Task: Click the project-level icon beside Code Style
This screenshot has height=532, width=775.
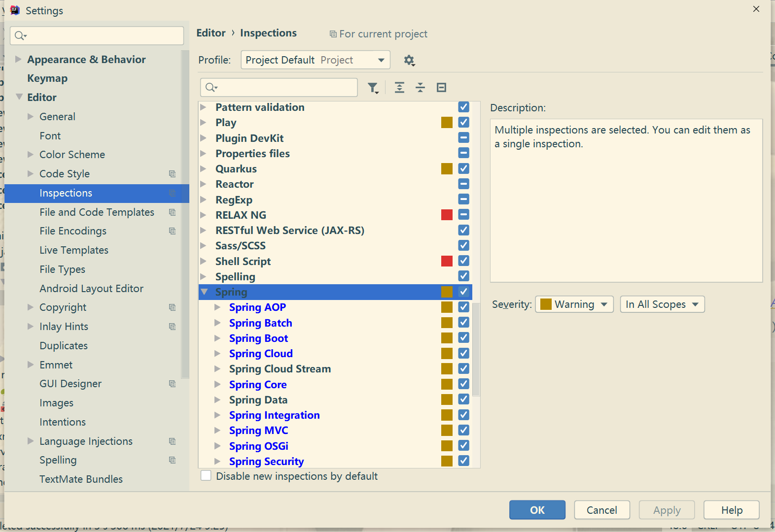Action: pos(172,174)
